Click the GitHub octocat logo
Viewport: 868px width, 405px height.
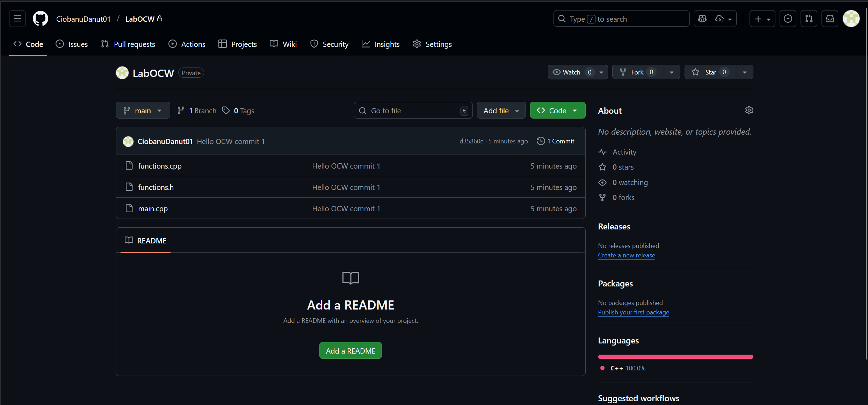tap(41, 19)
